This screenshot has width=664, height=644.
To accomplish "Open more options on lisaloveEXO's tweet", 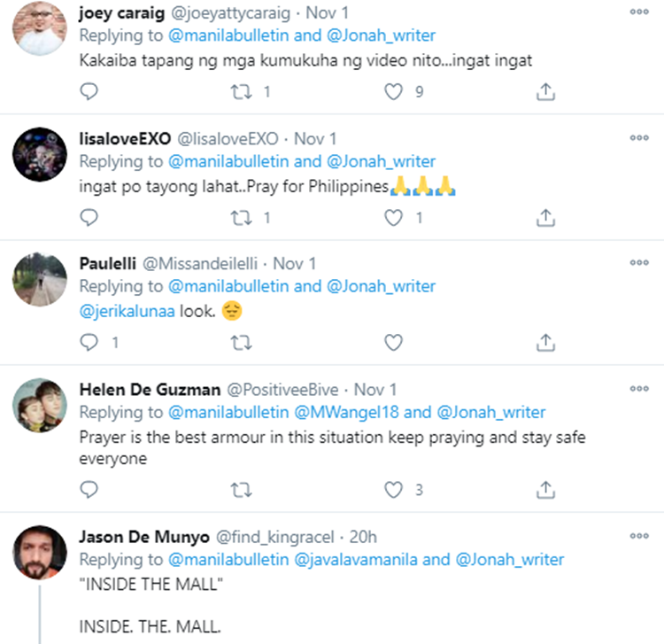I will (639, 138).
